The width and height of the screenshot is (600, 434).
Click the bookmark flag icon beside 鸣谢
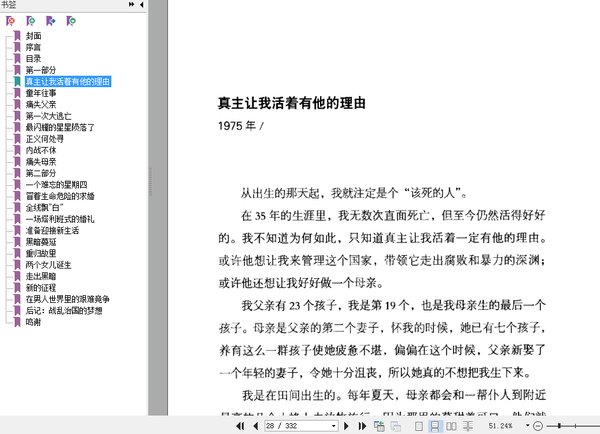tap(17, 322)
